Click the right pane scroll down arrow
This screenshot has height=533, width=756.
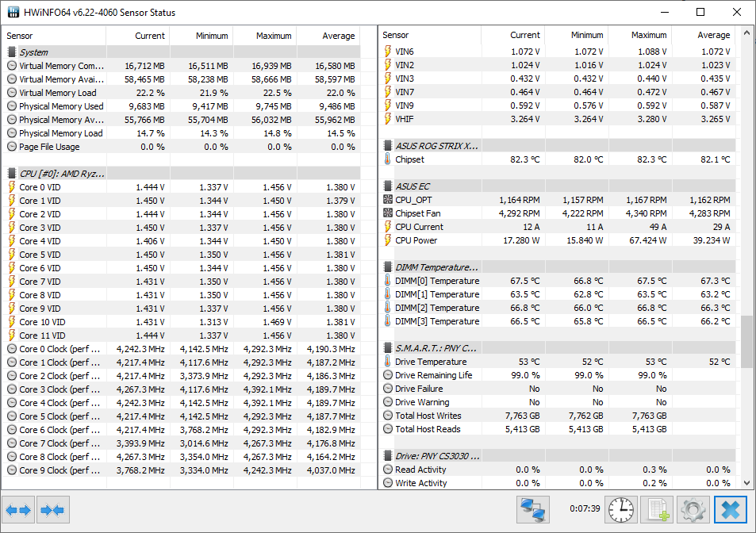(x=746, y=482)
